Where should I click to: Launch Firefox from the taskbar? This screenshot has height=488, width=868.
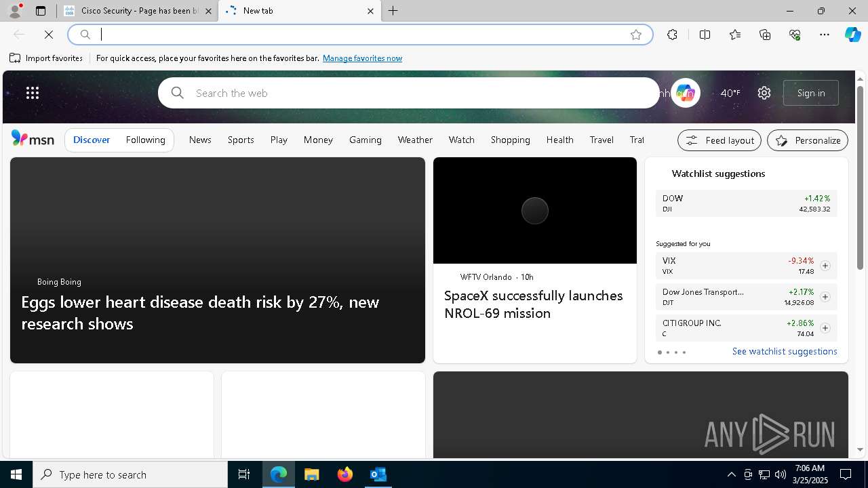click(x=345, y=474)
